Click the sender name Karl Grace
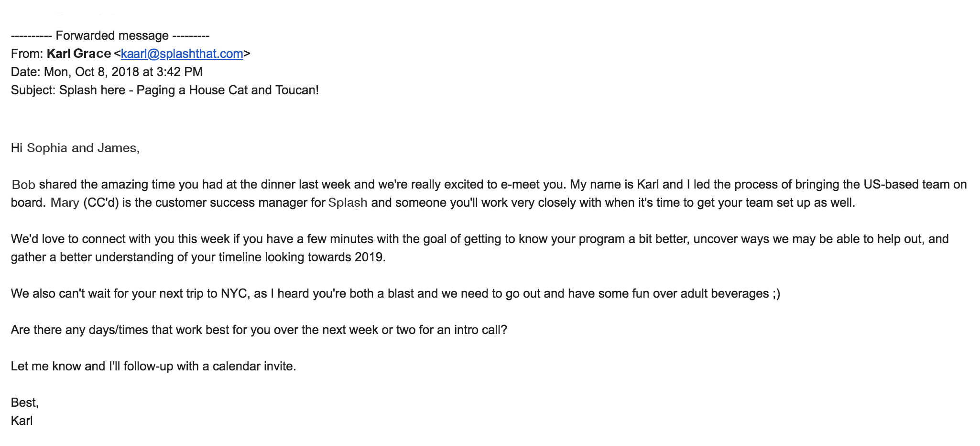This screenshot has height=446, width=980. pyautogui.click(x=79, y=54)
